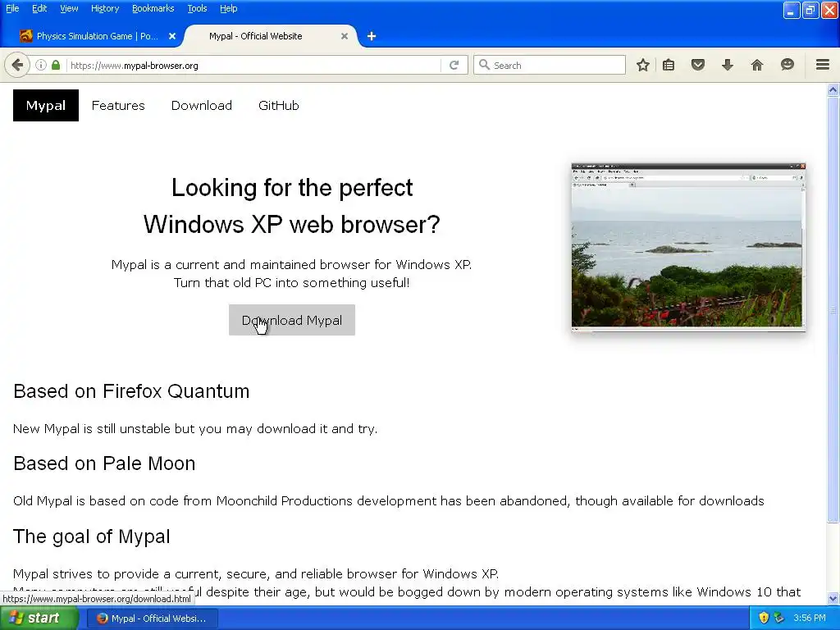Click the browser screenshot thumbnail image
The image size is (840, 630).
tap(688, 247)
